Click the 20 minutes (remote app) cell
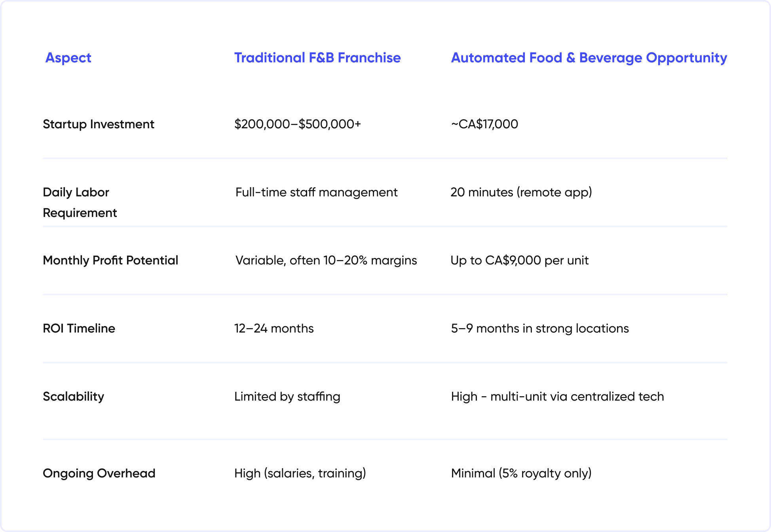This screenshot has width=771, height=532. pyautogui.click(x=521, y=192)
